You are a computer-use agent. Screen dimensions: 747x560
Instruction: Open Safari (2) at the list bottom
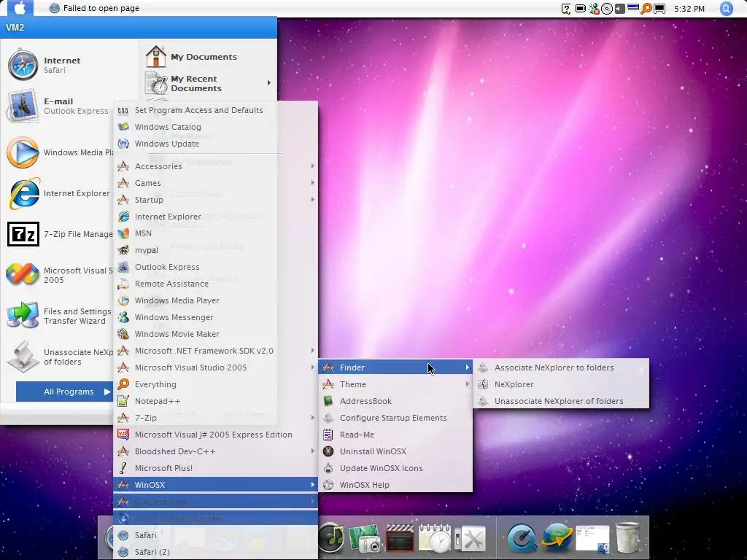point(216,552)
